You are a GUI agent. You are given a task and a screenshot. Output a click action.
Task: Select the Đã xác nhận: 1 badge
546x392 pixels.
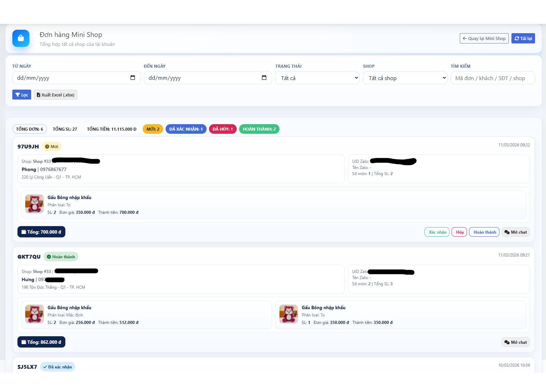(186, 129)
